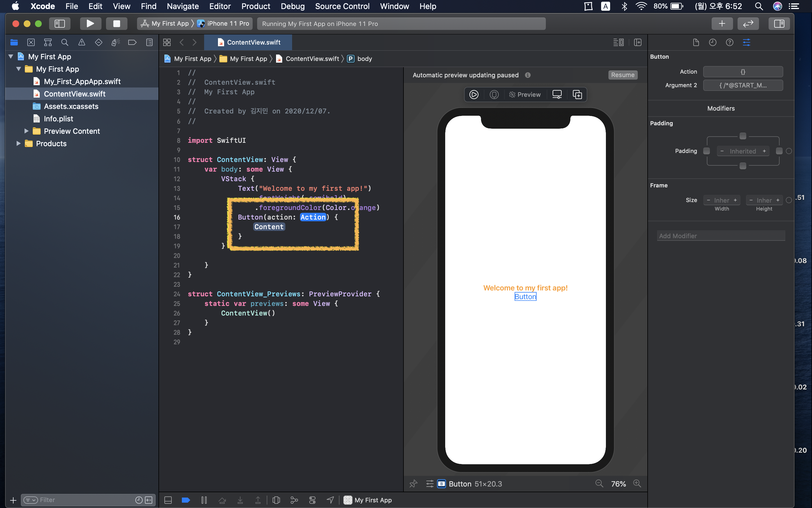Show the History inspector
Viewport: 812px width, 508px height.
[713, 42]
